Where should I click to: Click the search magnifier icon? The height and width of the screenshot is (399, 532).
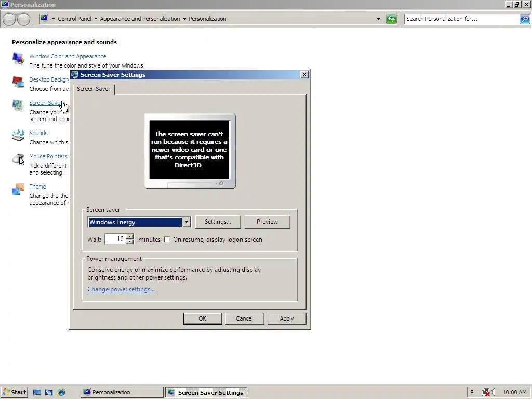click(x=525, y=19)
